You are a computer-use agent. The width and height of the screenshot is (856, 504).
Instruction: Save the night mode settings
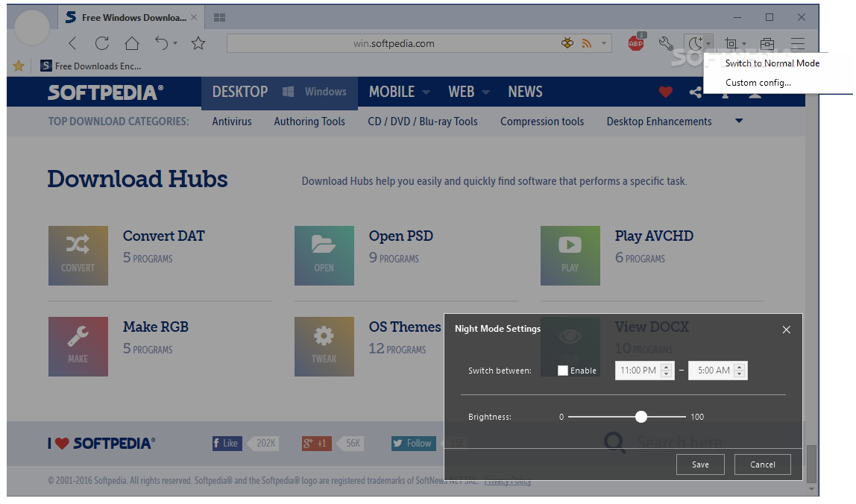coord(700,464)
